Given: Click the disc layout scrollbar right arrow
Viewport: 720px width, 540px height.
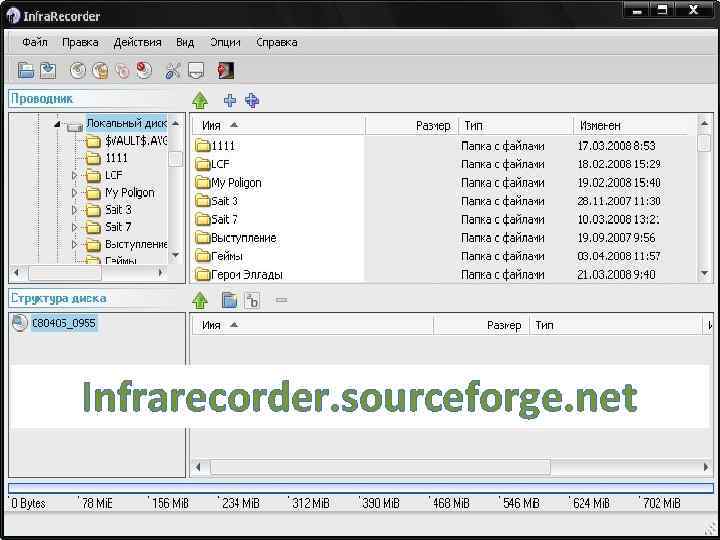Looking at the screenshot, I should [x=706, y=467].
